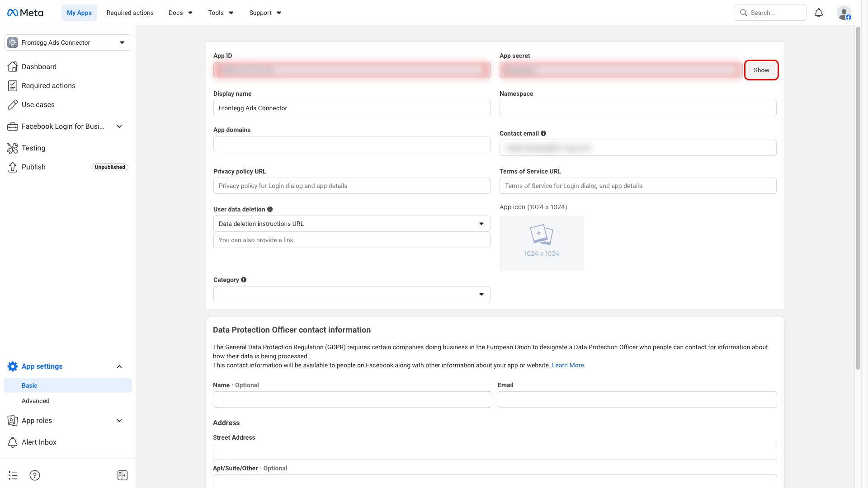Click User data deletion info icon
Viewport: 868px width, 488px height.
point(270,209)
